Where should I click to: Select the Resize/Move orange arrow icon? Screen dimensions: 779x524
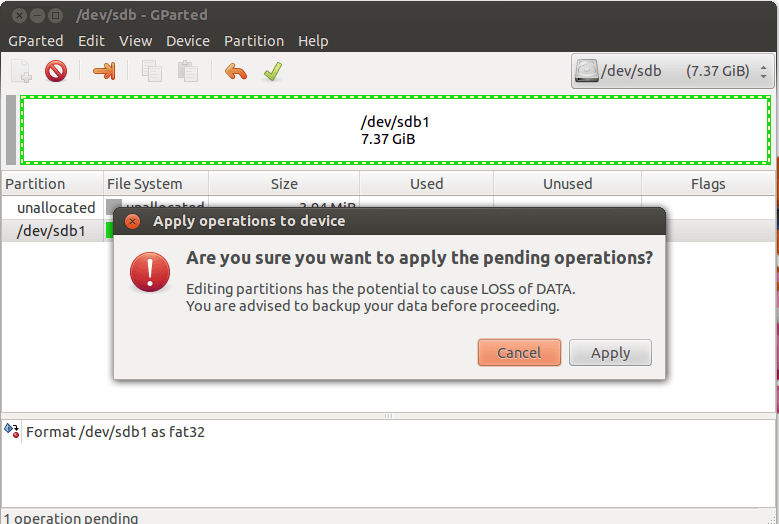click(x=104, y=71)
